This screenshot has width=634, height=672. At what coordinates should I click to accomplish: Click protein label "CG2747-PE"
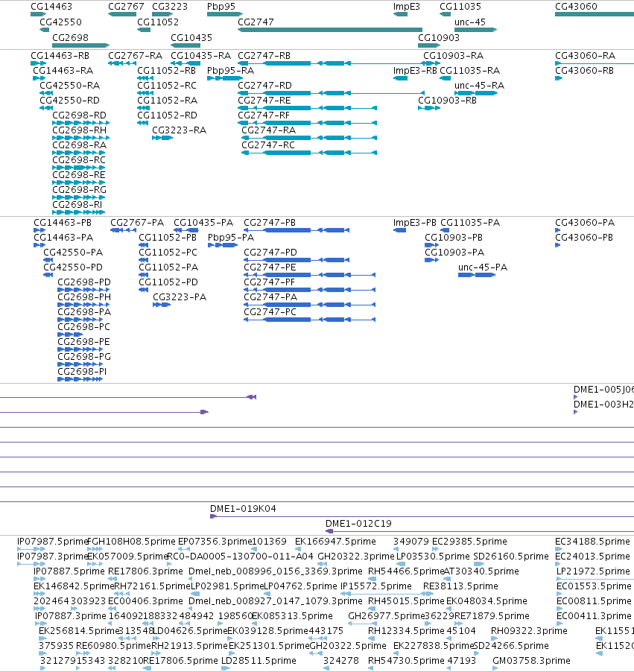[270, 267]
